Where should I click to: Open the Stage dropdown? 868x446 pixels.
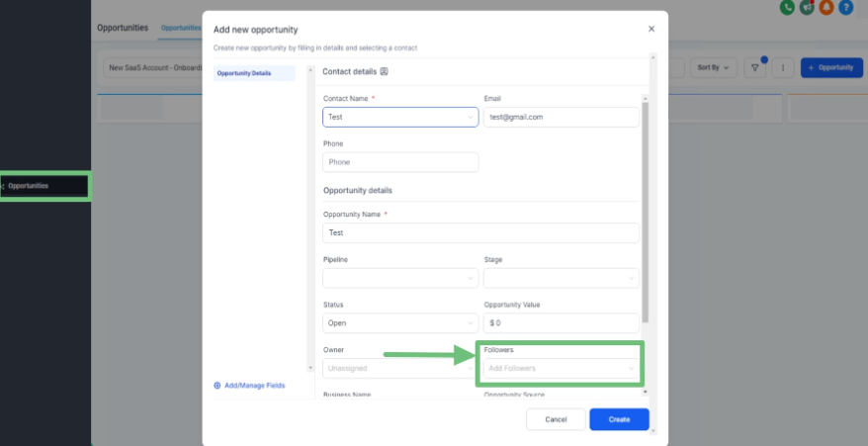[562, 278]
